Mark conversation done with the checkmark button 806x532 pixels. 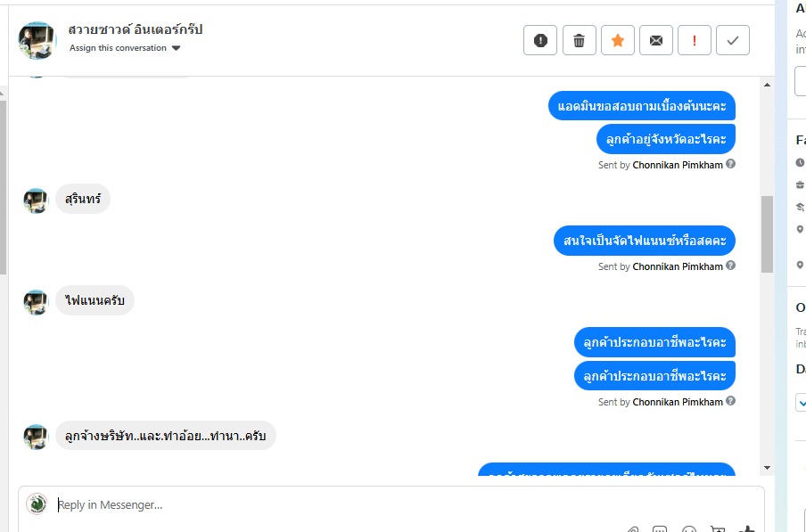pyautogui.click(x=733, y=40)
